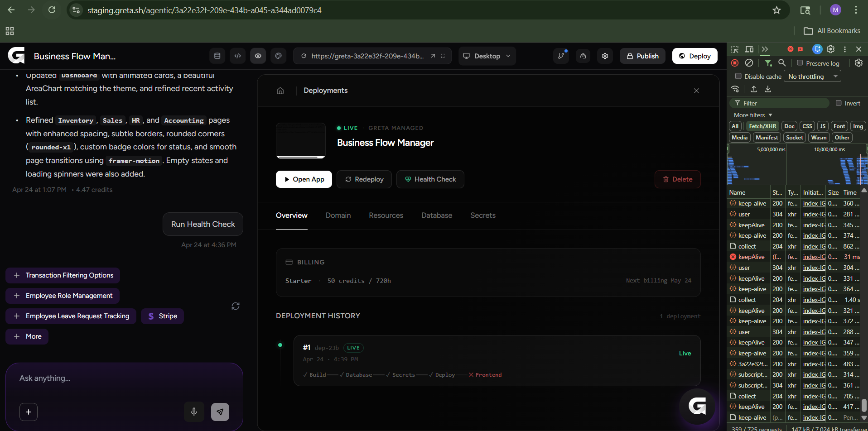The image size is (868, 431).
Task: Export HAR via download icon
Action: pos(768,89)
